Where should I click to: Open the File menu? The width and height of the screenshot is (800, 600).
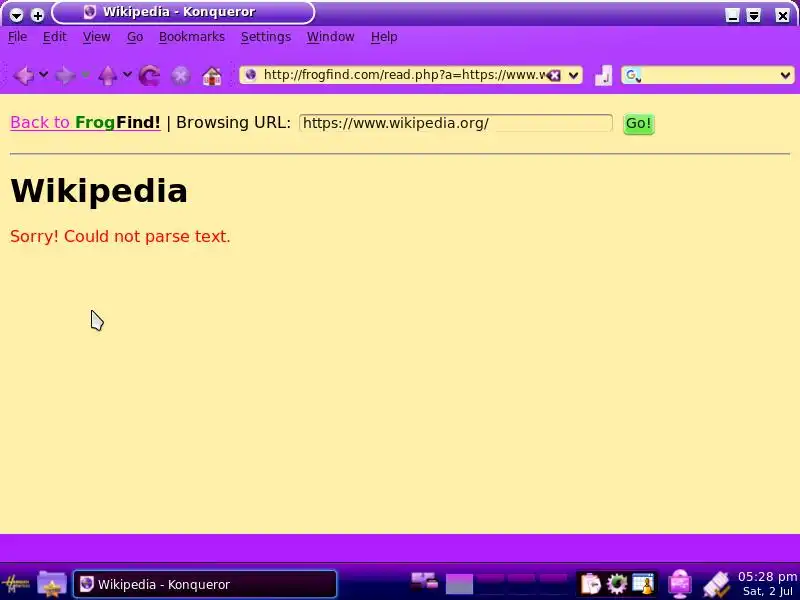18,37
